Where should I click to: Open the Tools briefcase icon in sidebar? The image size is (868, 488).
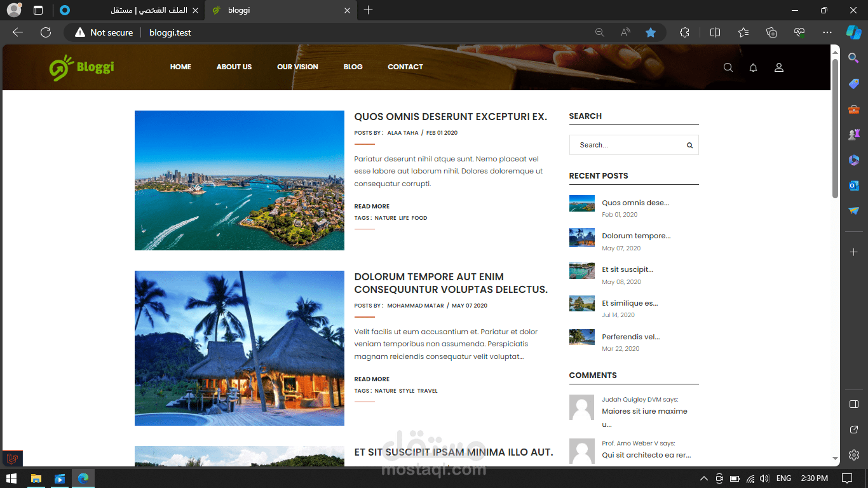click(854, 109)
